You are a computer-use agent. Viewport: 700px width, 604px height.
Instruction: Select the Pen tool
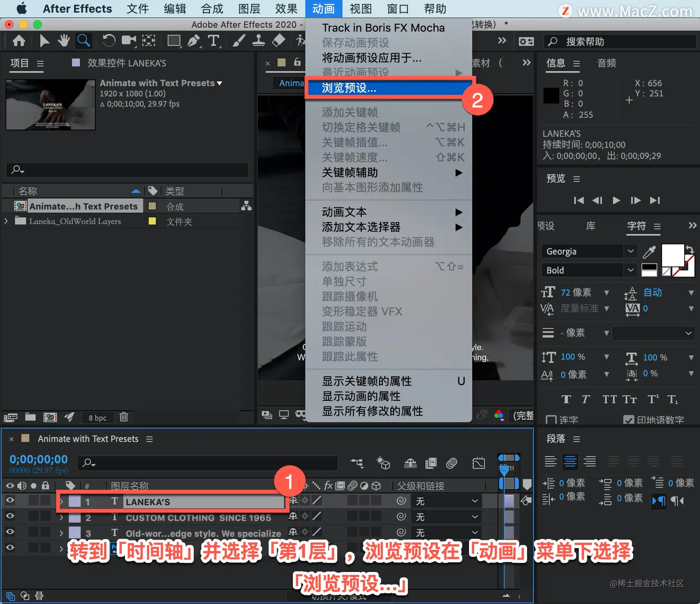pyautogui.click(x=194, y=41)
